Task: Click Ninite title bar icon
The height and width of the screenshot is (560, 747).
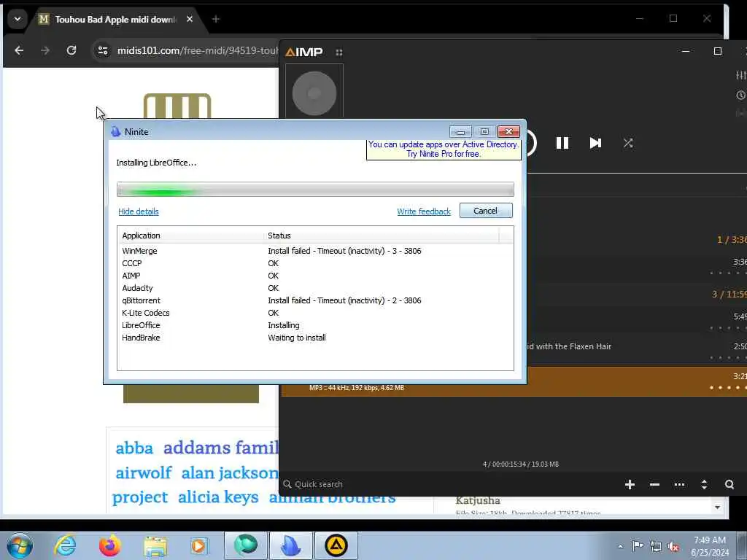Action: click(116, 132)
